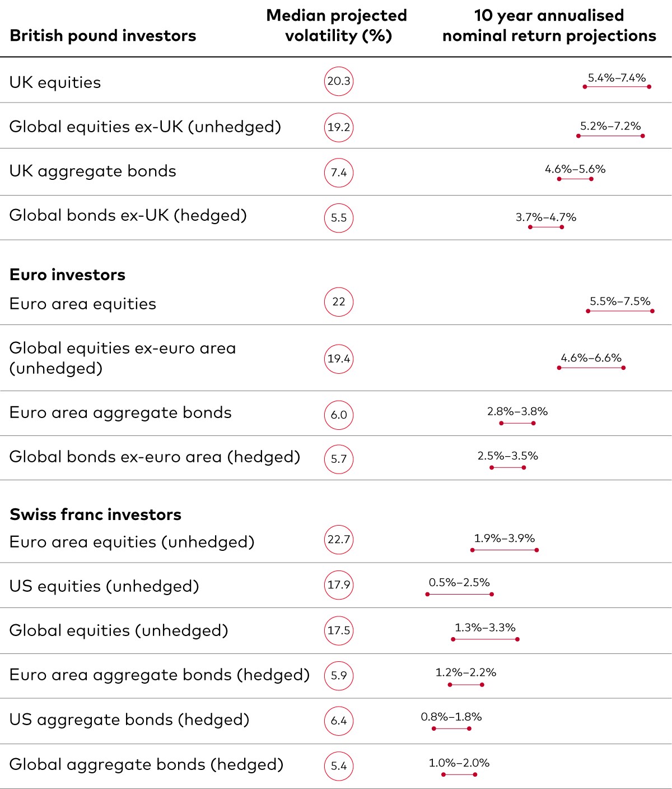This screenshot has height=789, width=672.
Task: Click the circled 22.7 volatility value
Action: (338, 540)
